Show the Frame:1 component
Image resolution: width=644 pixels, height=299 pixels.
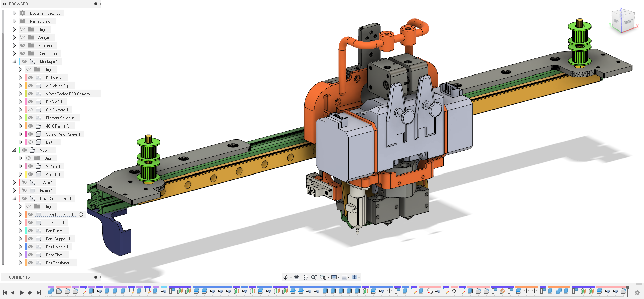point(24,190)
